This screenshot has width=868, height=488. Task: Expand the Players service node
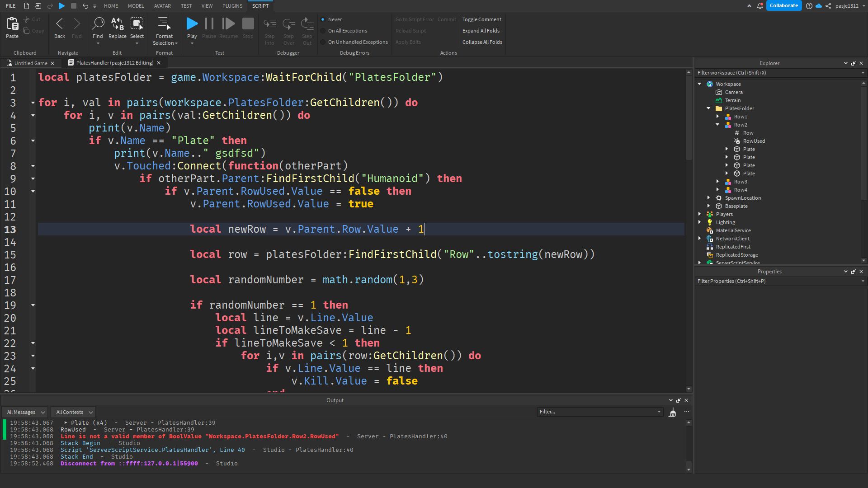click(x=699, y=214)
